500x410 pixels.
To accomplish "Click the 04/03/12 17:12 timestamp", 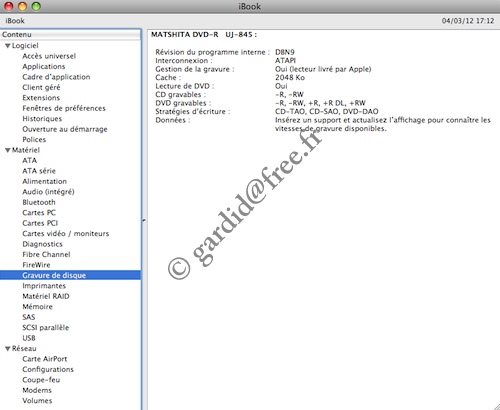I will coord(468,21).
